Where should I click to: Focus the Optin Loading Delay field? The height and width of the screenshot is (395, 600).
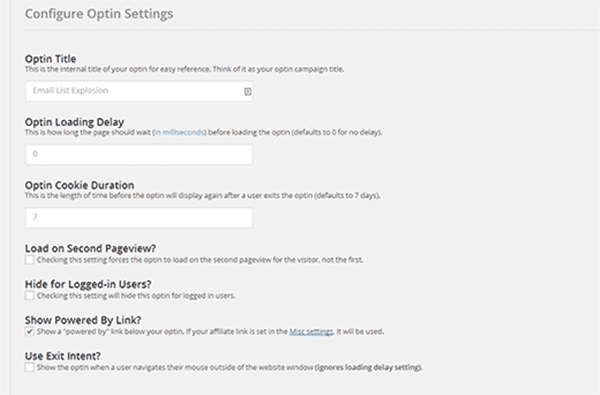coord(139,154)
